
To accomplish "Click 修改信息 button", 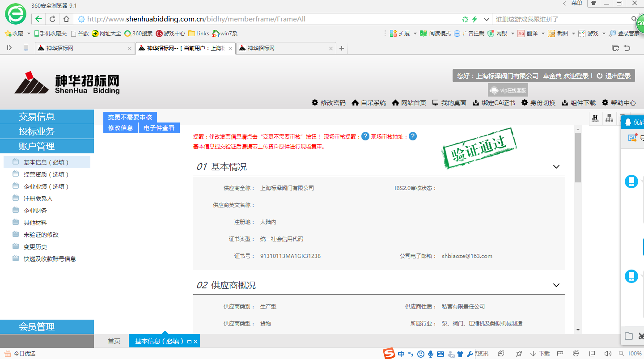I will tap(121, 128).
